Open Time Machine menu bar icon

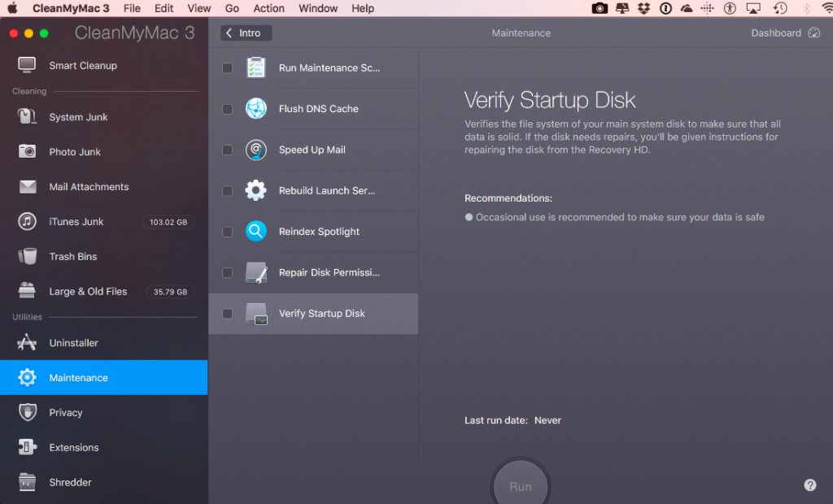pyautogui.click(x=780, y=8)
